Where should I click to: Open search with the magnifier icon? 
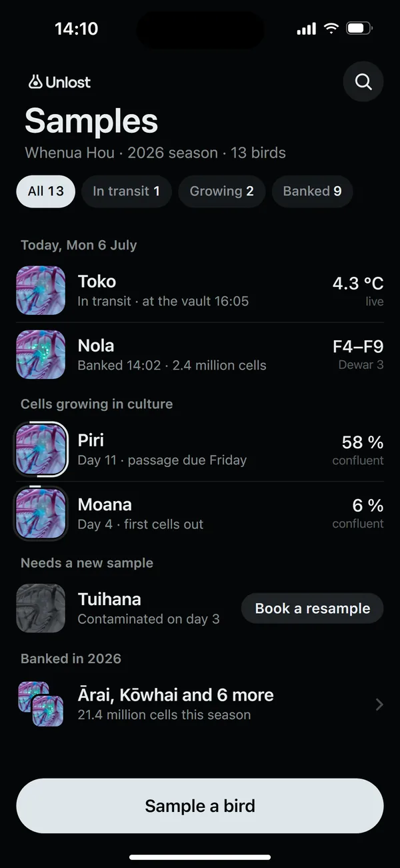363,81
